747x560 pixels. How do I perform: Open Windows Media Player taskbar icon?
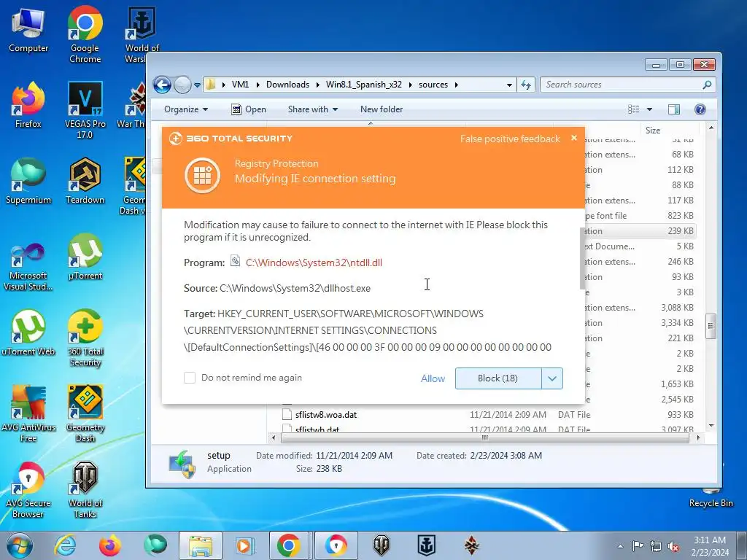pos(245,545)
